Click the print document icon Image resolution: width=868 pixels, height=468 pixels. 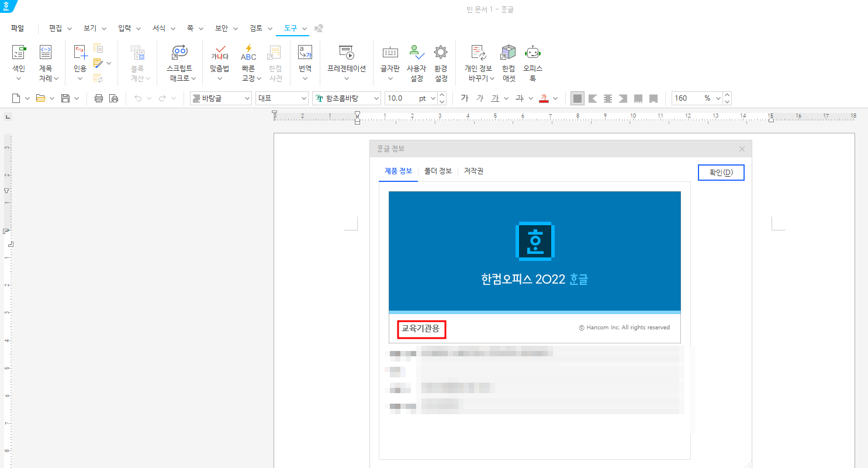pos(98,98)
